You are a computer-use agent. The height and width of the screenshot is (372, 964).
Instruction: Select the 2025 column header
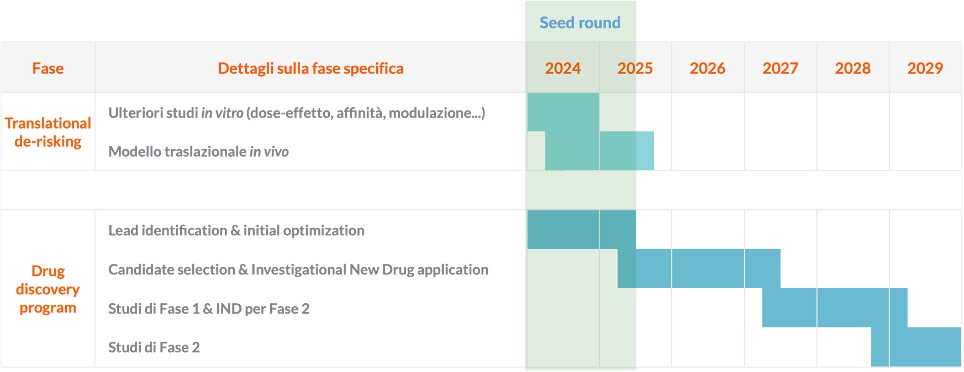[x=635, y=68]
